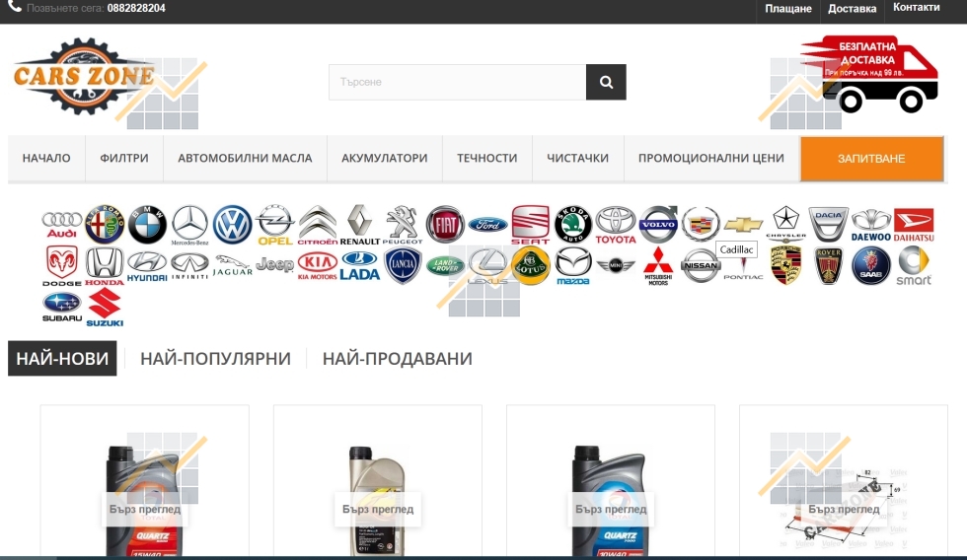Go to АКУМУЛАТОРИ in the navigation bar
967x560 pixels.
pyautogui.click(x=384, y=158)
